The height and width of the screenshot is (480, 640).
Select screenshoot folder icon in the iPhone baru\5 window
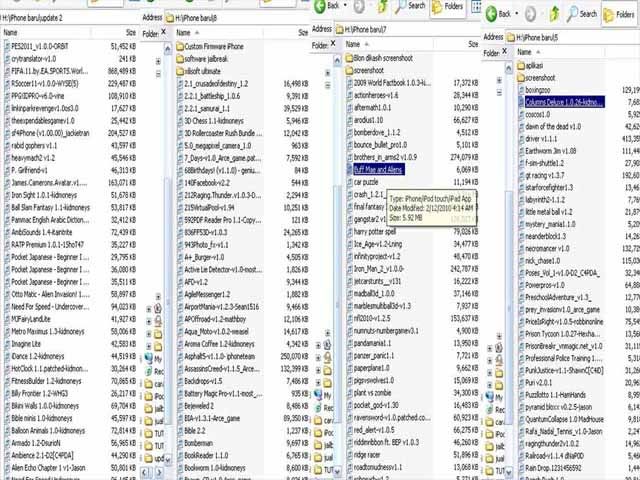coord(521,78)
